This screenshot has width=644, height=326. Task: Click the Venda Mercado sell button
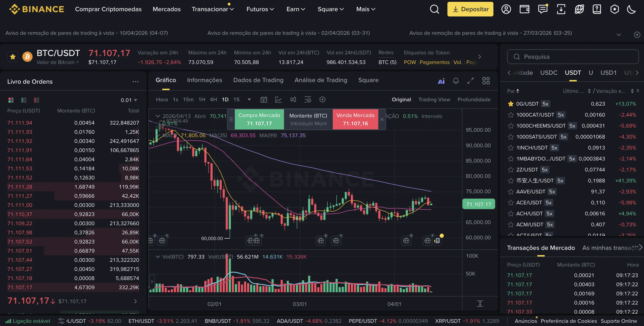(355, 119)
